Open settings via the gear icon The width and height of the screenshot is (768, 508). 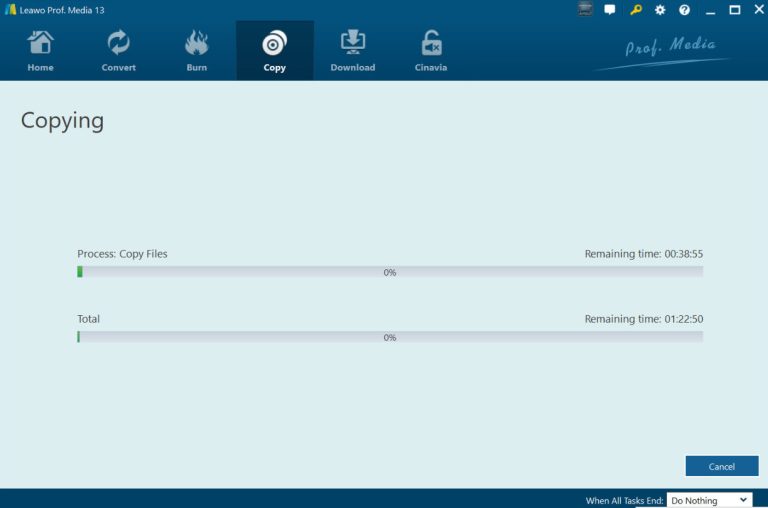point(660,10)
